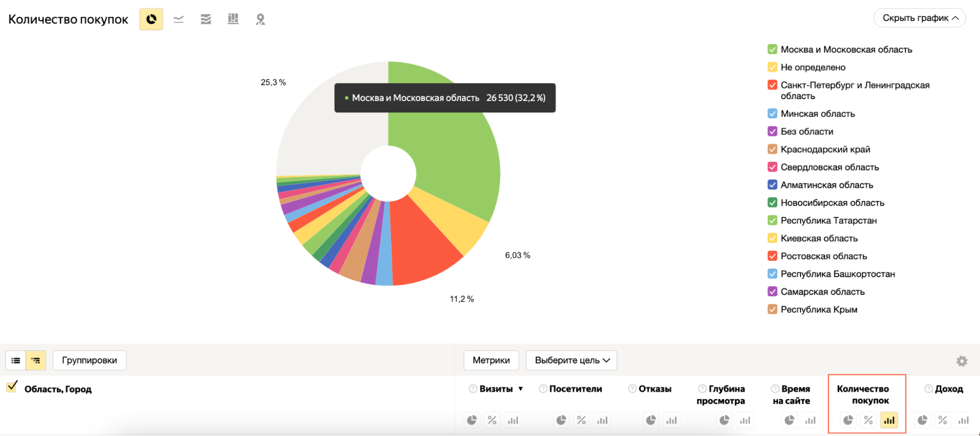980x436 pixels.
Task: Show percent values for Визиты column
Action: coord(492,420)
